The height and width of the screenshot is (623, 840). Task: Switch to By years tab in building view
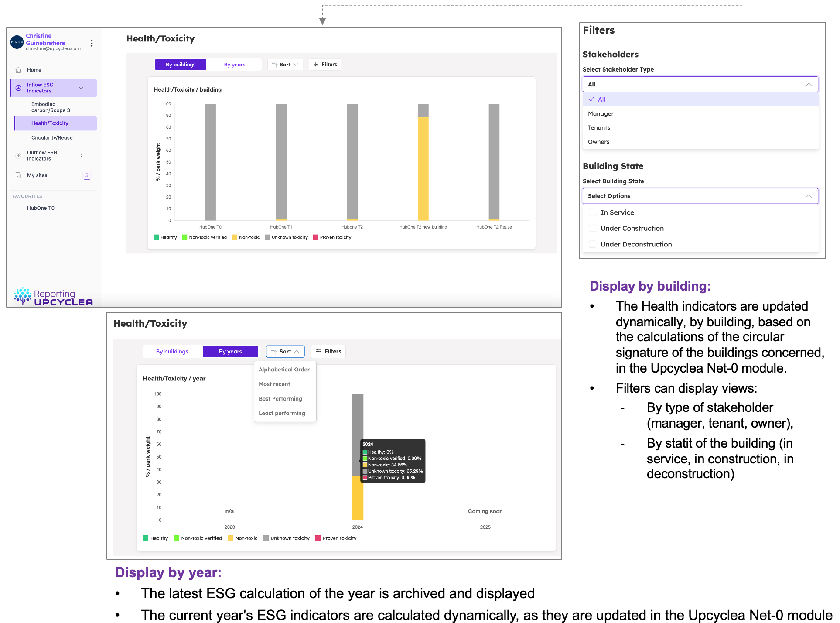click(x=234, y=65)
